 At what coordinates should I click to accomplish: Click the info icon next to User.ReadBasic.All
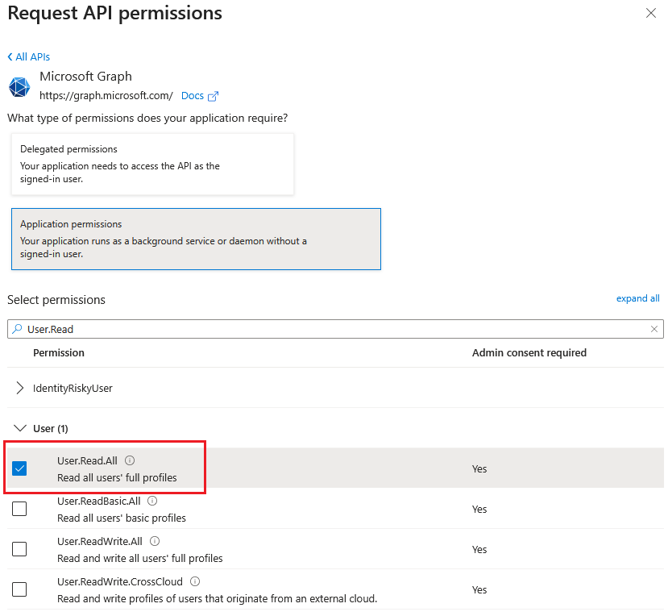point(152,501)
